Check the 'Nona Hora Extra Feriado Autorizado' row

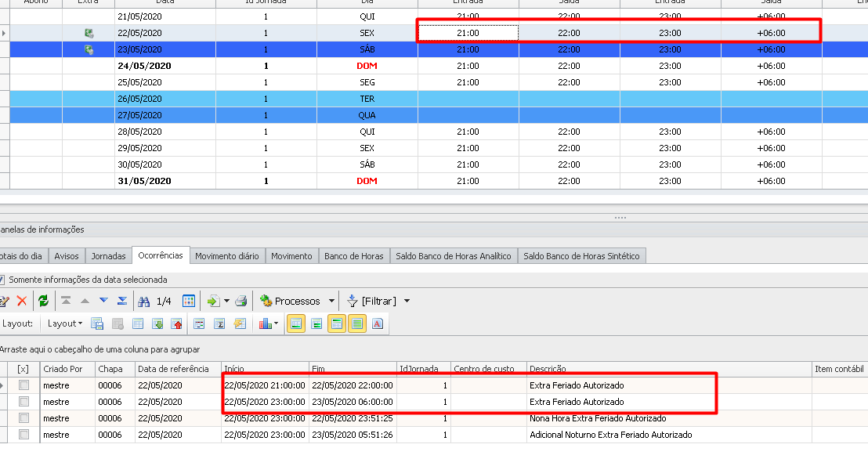[24, 418]
